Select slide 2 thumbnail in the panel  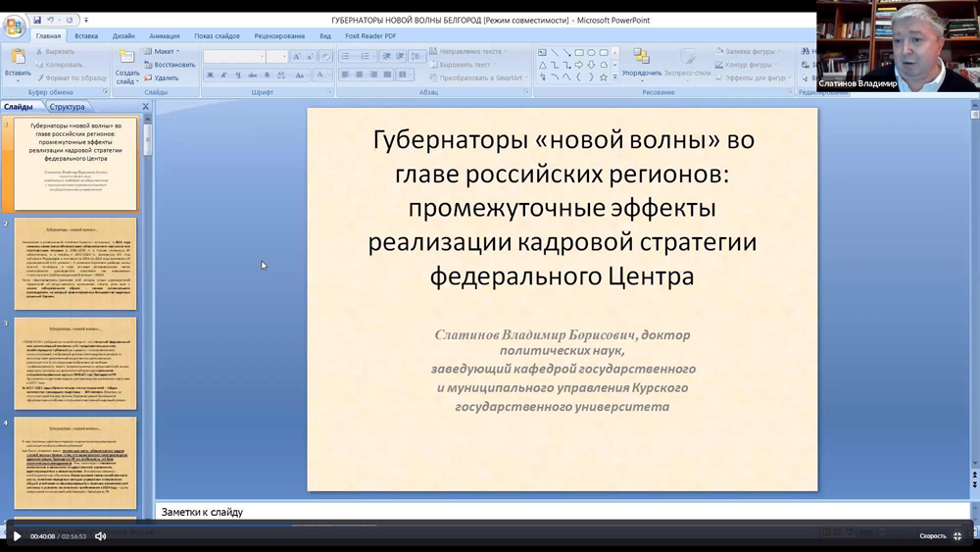coord(75,264)
